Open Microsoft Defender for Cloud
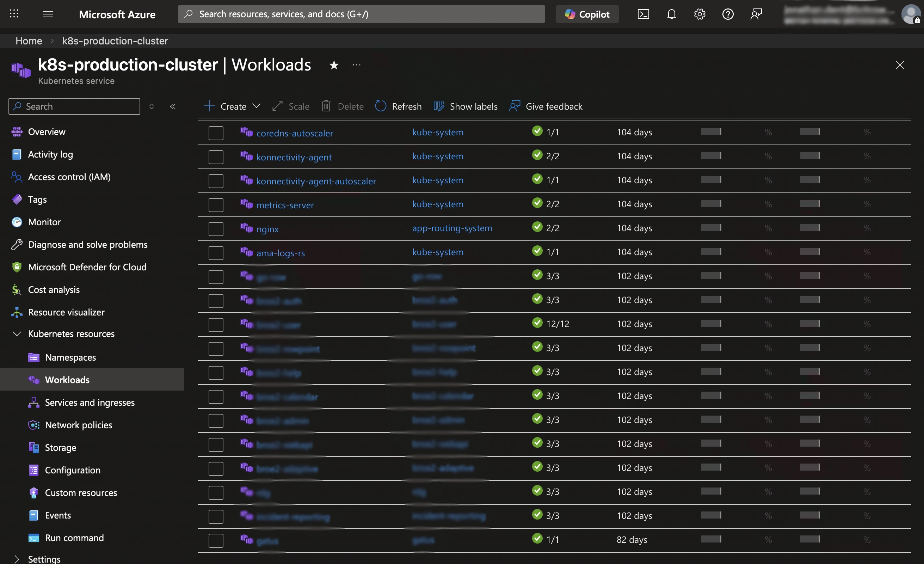 pos(87,266)
